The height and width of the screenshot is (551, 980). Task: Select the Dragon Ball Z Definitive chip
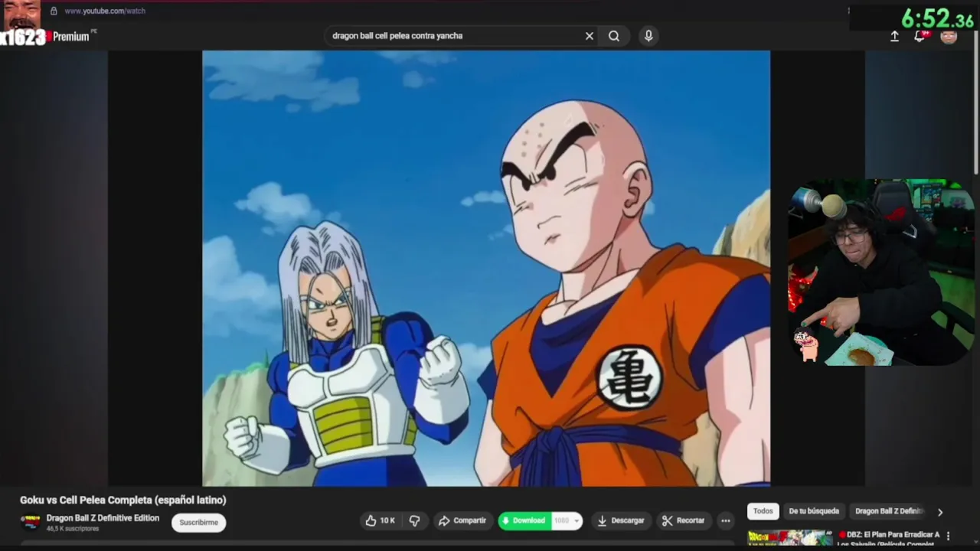tap(889, 511)
